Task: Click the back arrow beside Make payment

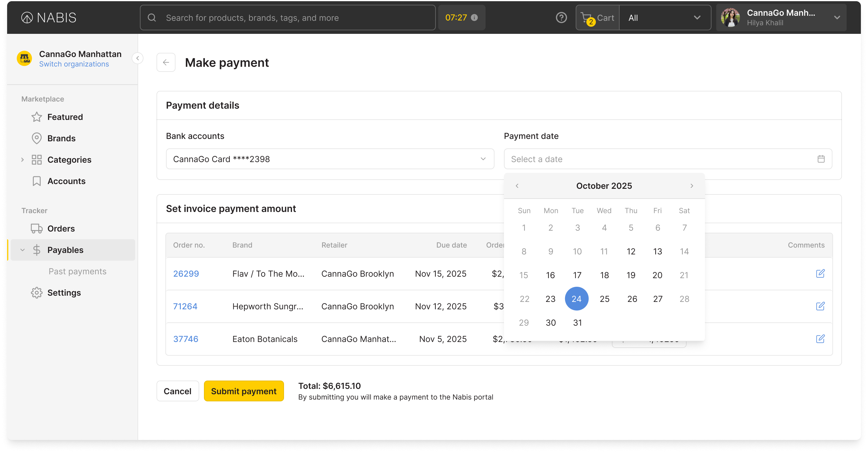Action: pos(166,62)
